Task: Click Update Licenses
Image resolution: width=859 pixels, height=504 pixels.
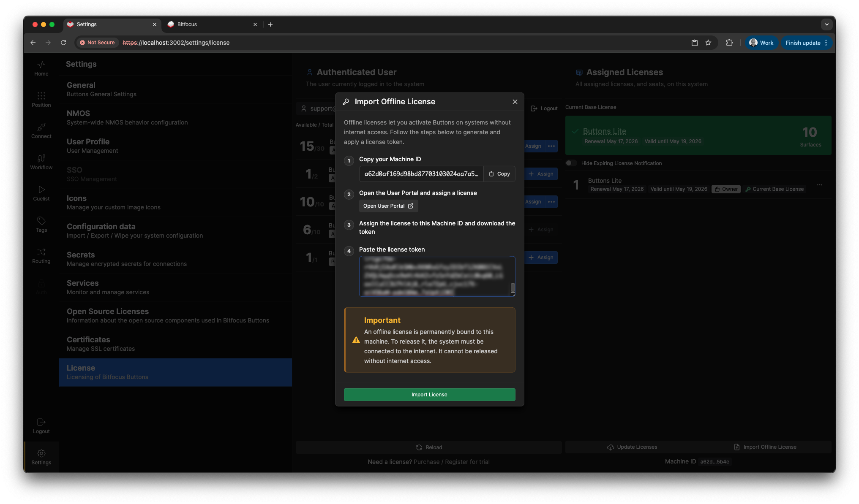Action: 632,447
